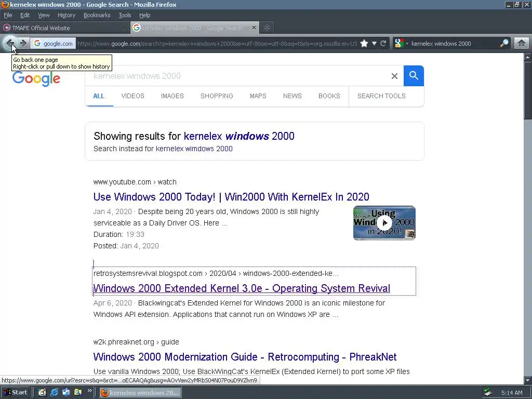This screenshot has width=532, height=399.
Task: Click the system tray network icon
Action: tap(488, 393)
